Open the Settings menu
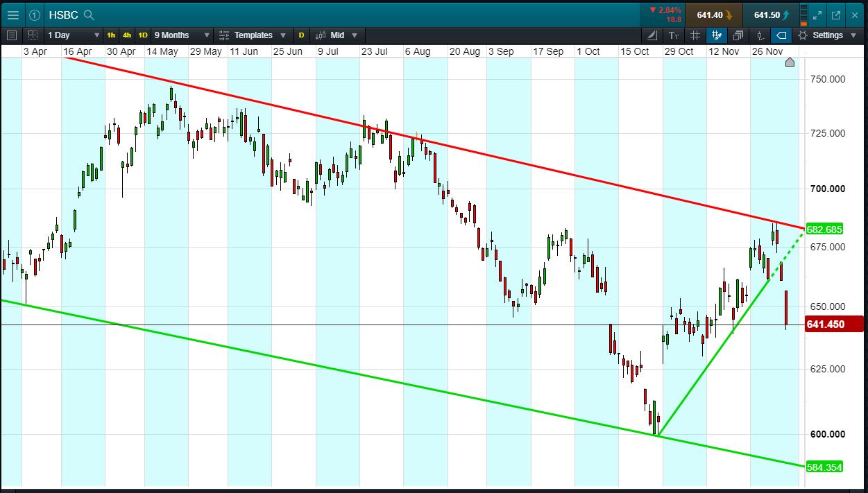Image resolution: width=868 pixels, height=493 pixels. (828, 35)
